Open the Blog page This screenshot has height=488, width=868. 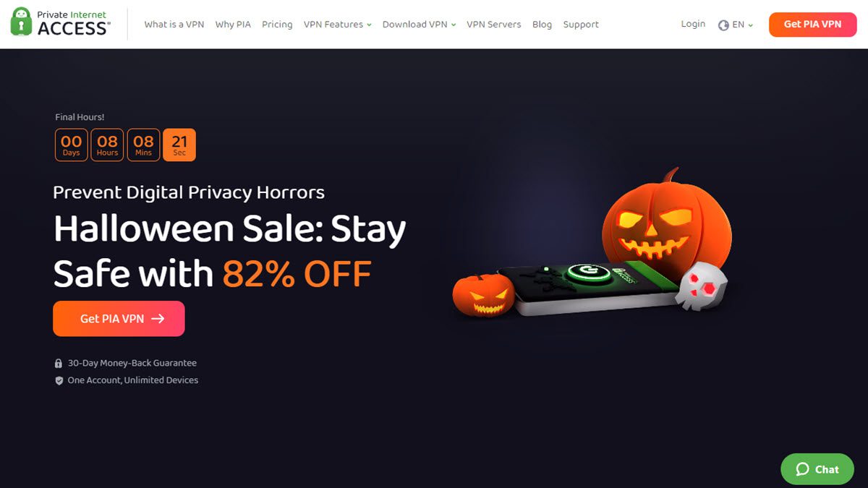point(542,25)
